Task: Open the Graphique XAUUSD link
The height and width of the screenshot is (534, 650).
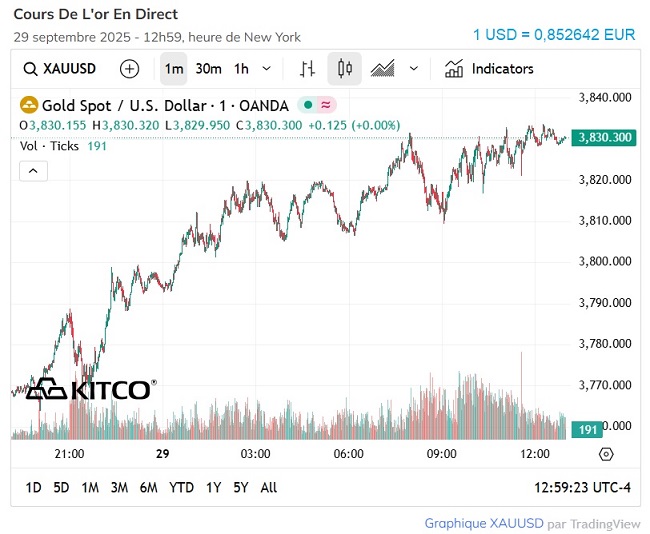Action: click(484, 523)
